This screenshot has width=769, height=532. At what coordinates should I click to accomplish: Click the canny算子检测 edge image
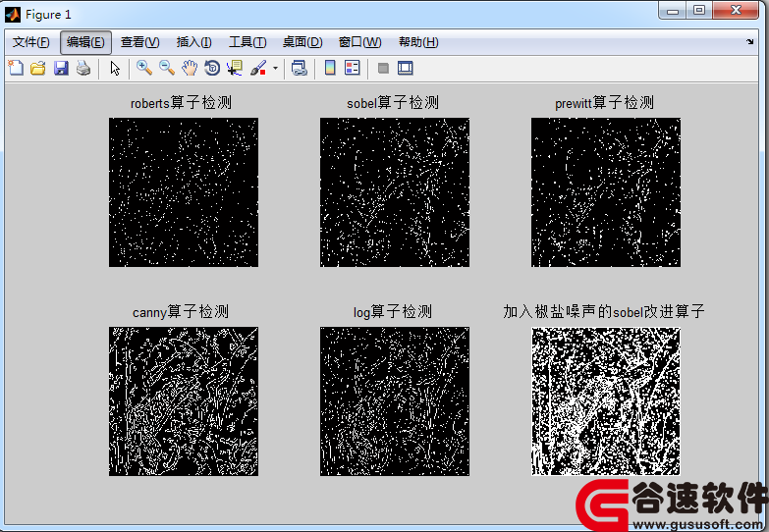click(x=184, y=401)
